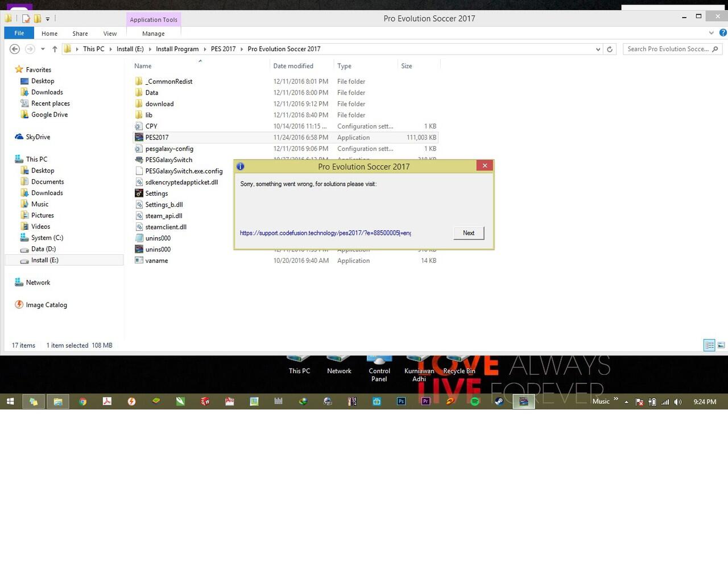This screenshot has width=728, height=579.
Task: Close the Pro Evolution Soccer 2017 error dialog
Action: click(x=485, y=166)
